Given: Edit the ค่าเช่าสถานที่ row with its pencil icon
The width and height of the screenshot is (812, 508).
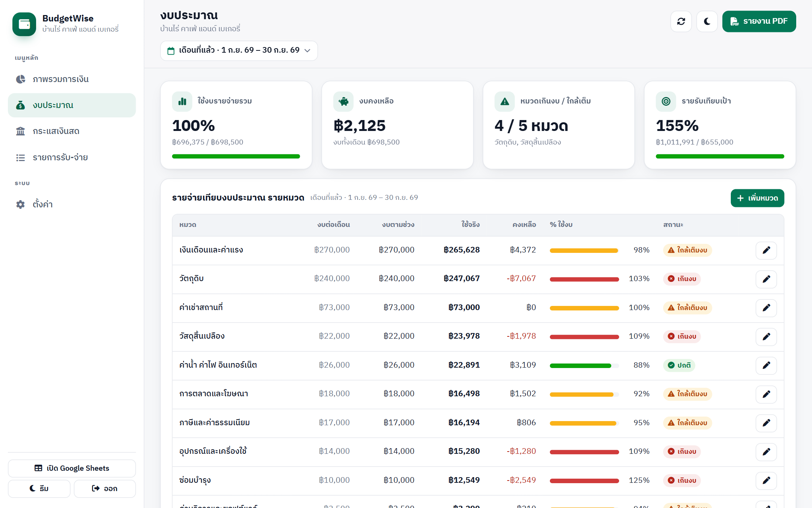Looking at the screenshot, I should coord(766,308).
